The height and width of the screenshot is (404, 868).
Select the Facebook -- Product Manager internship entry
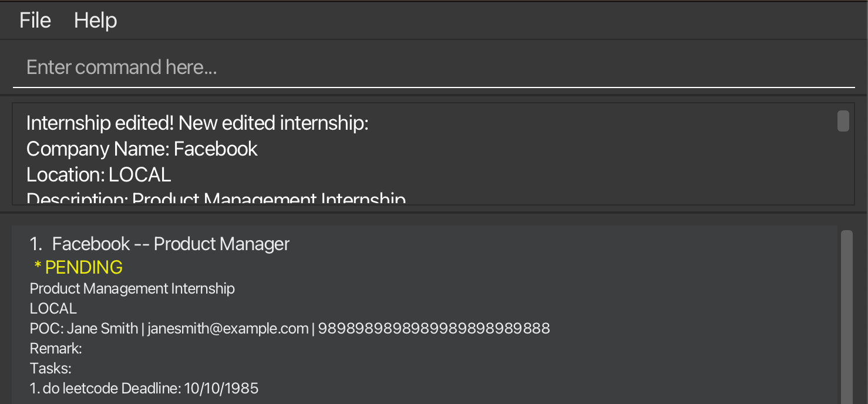point(170,243)
